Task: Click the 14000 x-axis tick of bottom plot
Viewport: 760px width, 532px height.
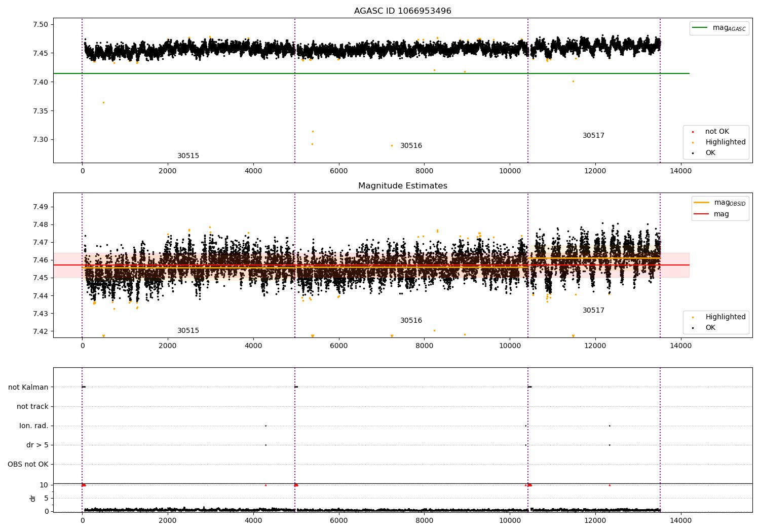Action: pos(680,520)
